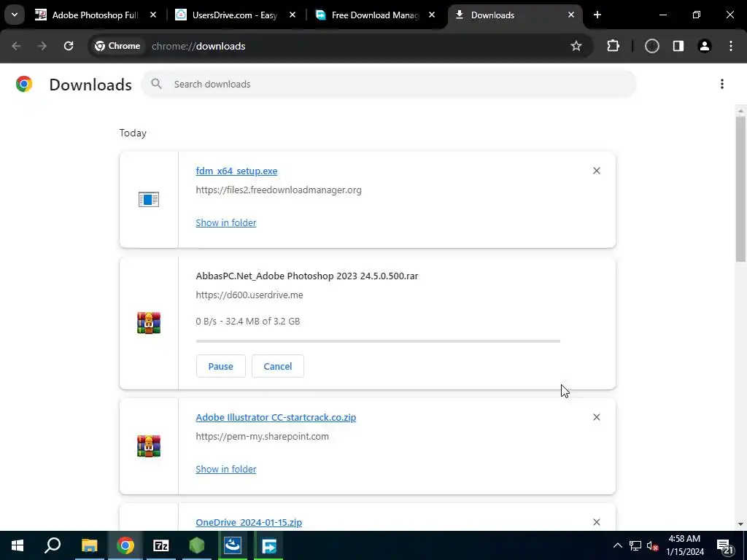Viewport: 747px width, 560px height.
Task: Click the Photoshop download progress bar
Action: point(378,341)
